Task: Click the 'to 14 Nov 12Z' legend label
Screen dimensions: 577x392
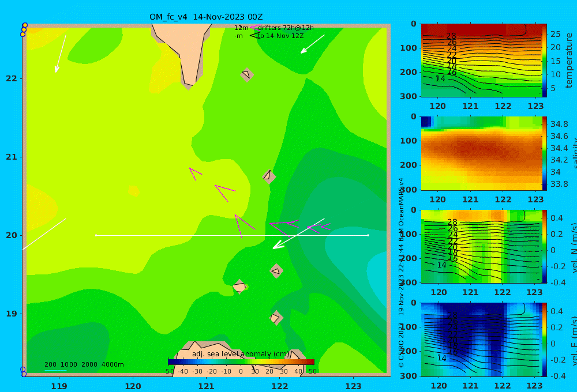Action: tap(280, 36)
